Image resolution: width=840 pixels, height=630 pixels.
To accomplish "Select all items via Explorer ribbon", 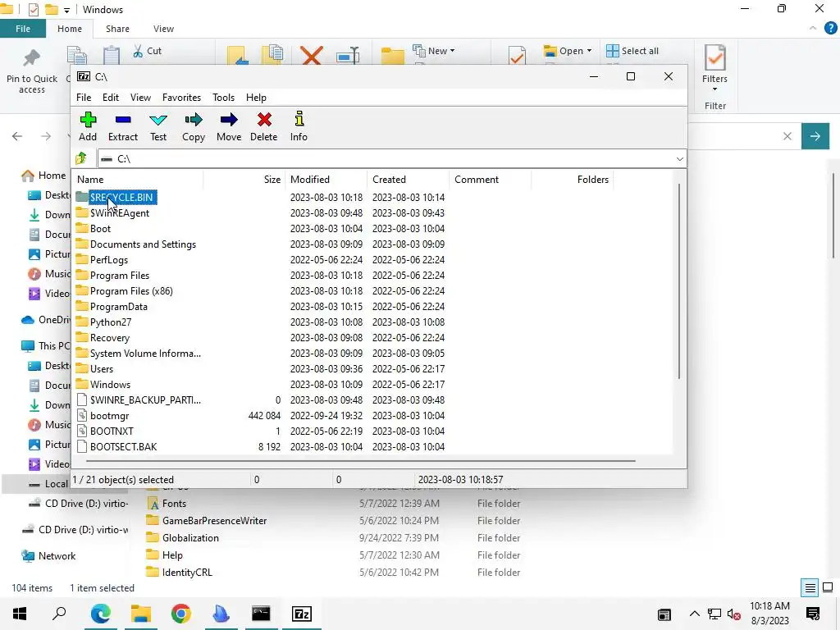I will 632,51.
